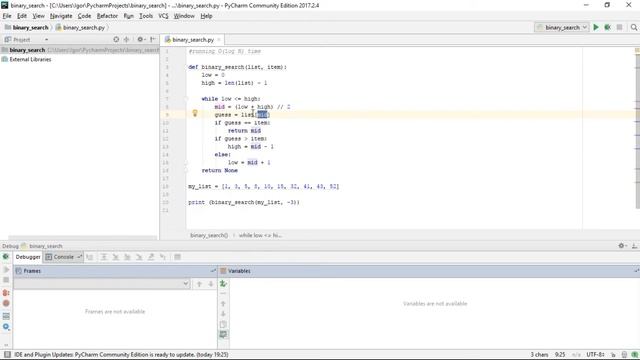Rerun debug session with green bug icon

click(x=6, y=257)
